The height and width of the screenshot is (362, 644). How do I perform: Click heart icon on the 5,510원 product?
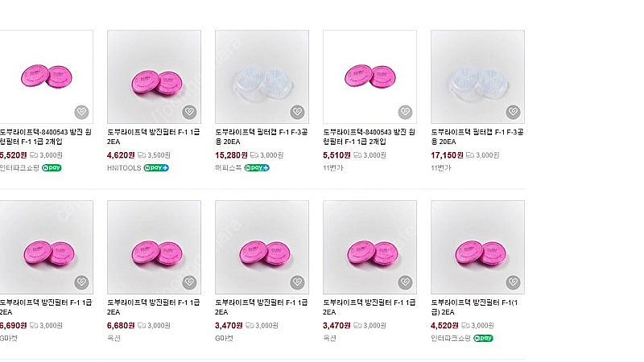(x=405, y=112)
